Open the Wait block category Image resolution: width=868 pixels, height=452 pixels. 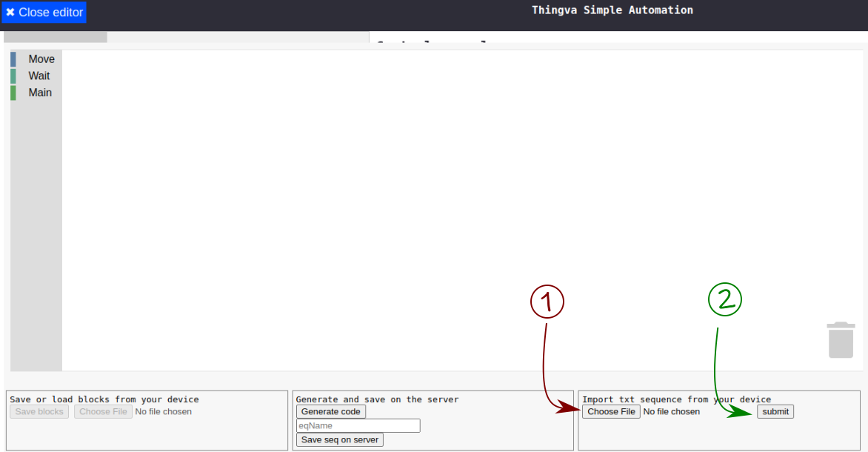pos(39,76)
